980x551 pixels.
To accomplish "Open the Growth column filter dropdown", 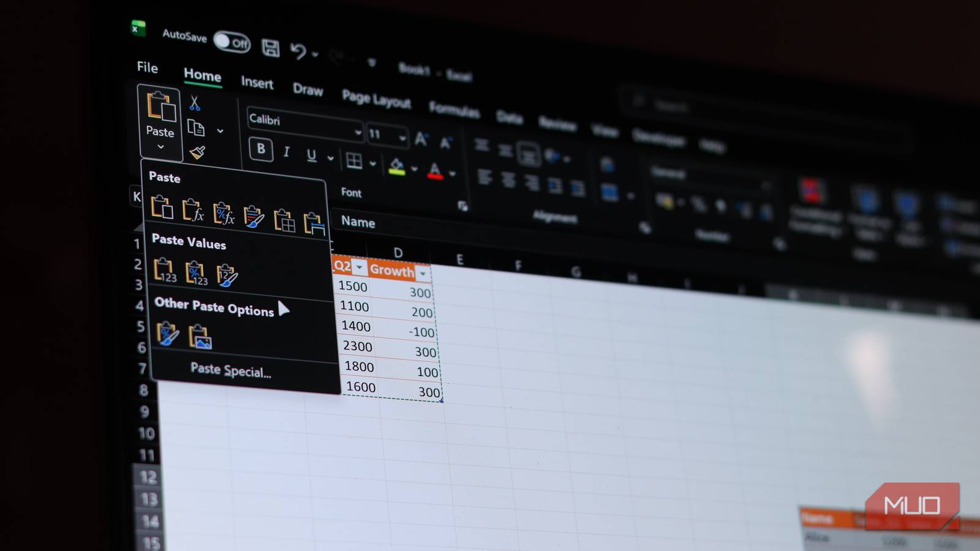I will click(423, 274).
